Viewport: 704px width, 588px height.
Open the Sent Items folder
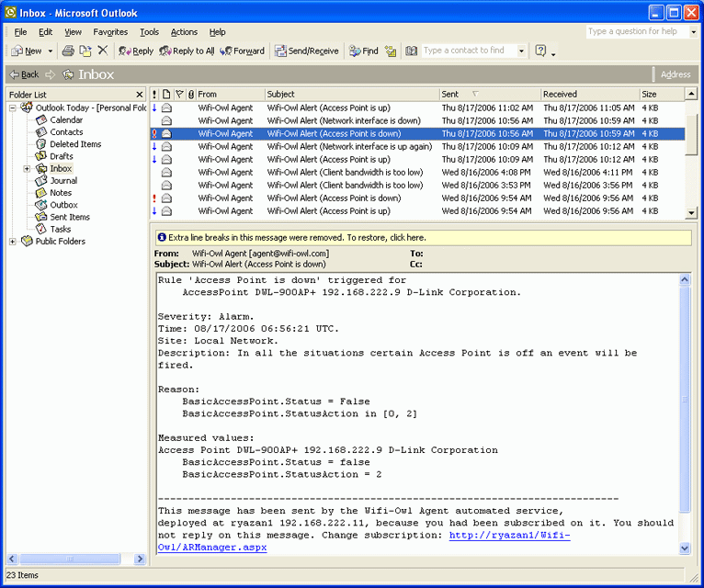(70, 217)
